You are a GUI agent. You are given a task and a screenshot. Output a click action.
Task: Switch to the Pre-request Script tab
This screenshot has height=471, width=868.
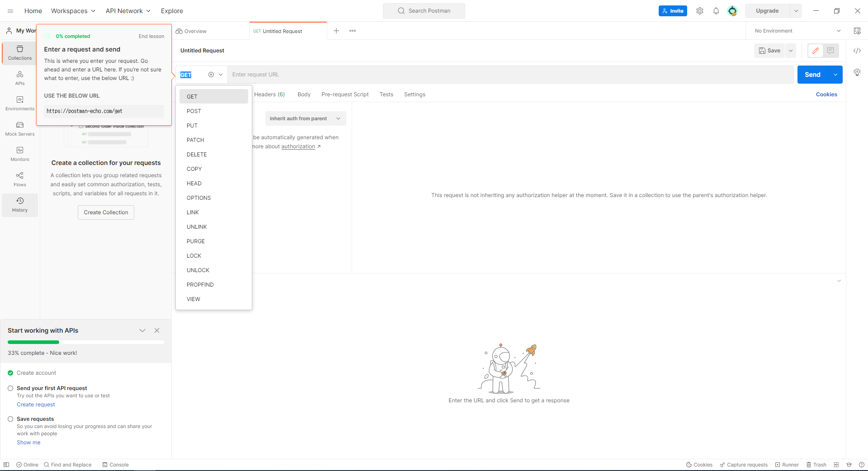click(345, 94)
